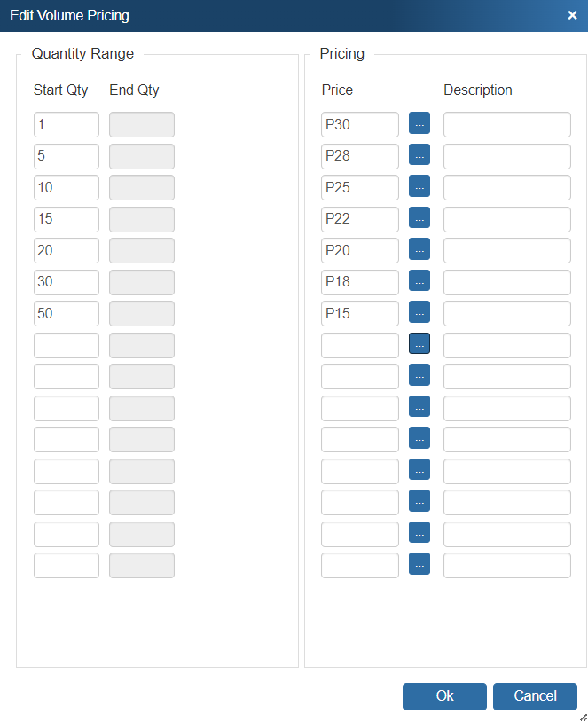Click the first empty Start Qty field below 50

coord(67,346)
